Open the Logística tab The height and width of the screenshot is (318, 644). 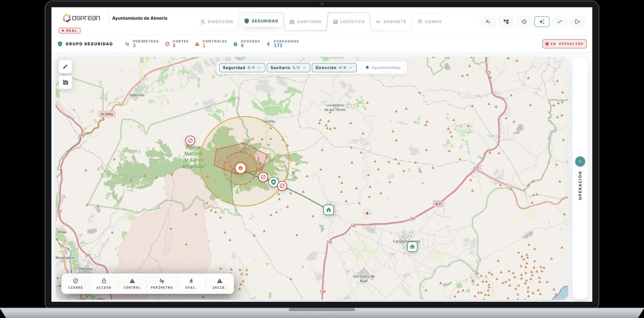349,22
